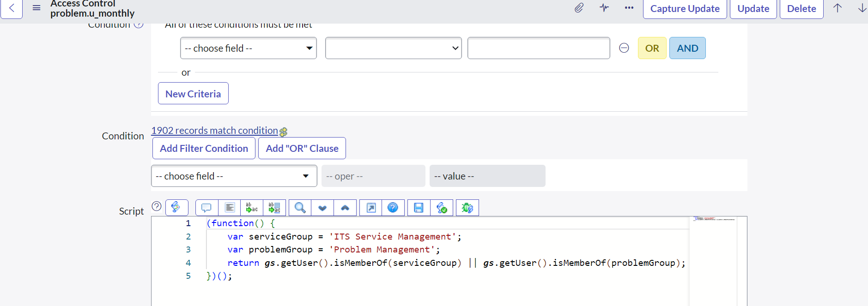Open '1902 records match condition' link
868x306 pixels.
[215, 131]
